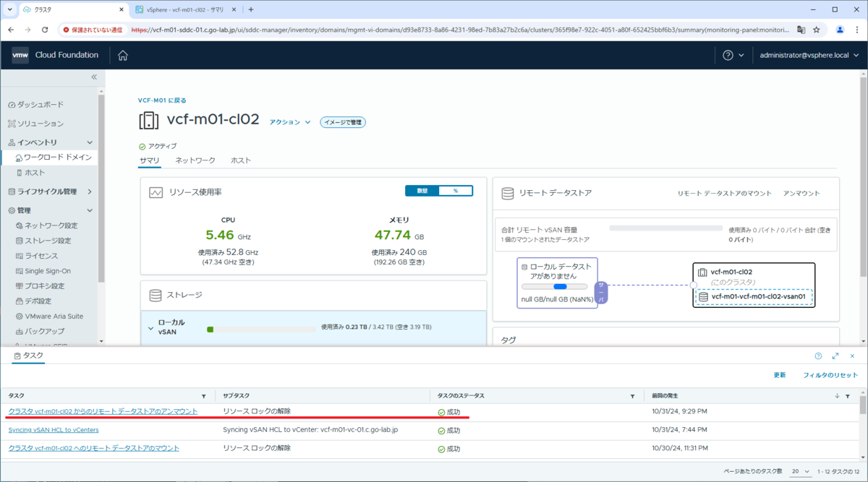Click the イメージで管理 button

click(x=343, y=122)
